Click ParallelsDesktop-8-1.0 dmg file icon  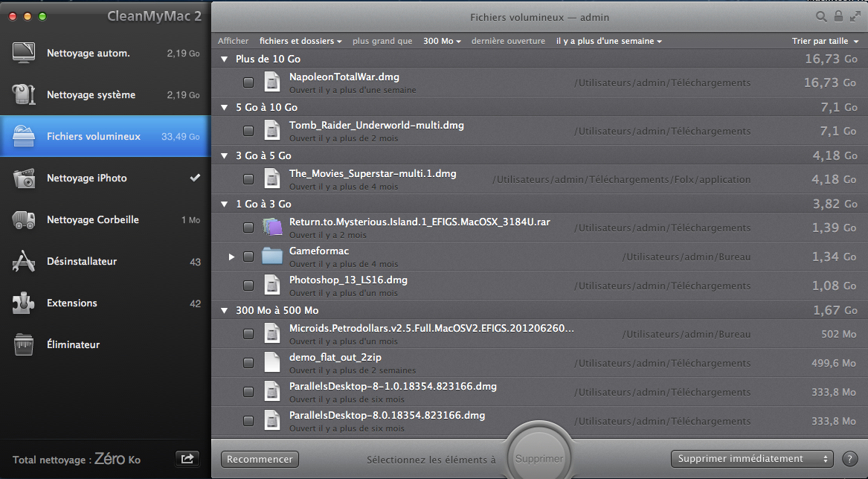pos(271,391)
